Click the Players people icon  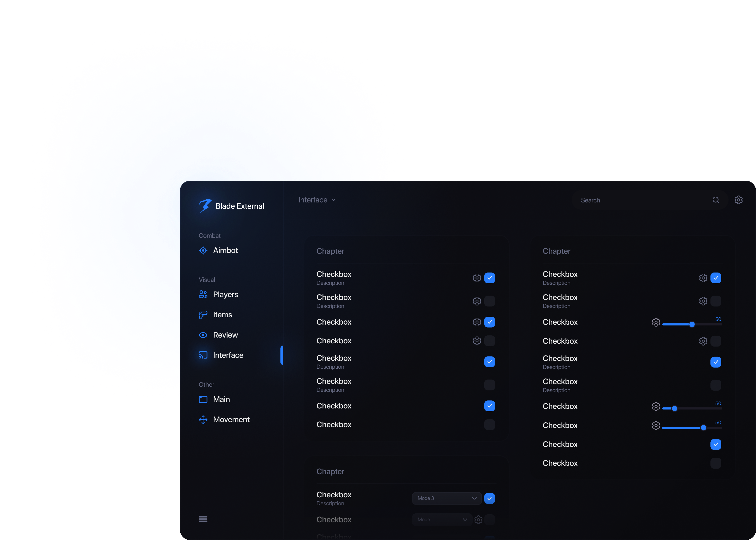point(203,294)
